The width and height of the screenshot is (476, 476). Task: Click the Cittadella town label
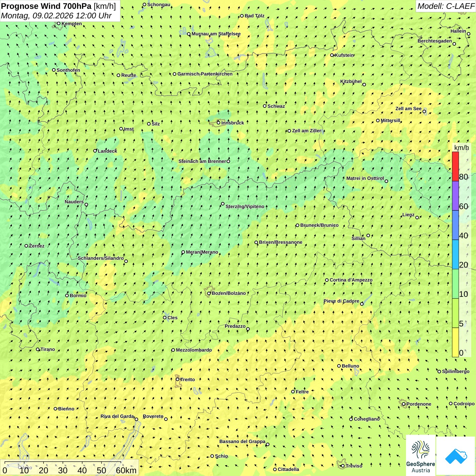(x=288, y=469)
